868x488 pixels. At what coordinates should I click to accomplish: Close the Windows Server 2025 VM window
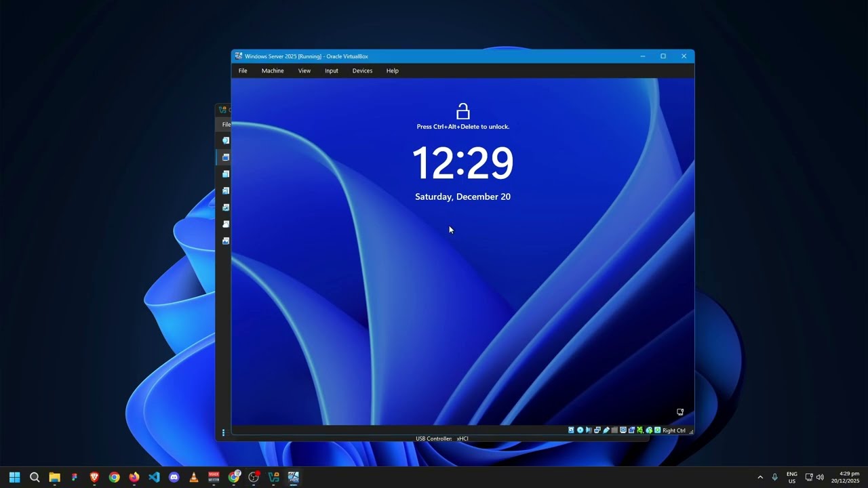click(x=684, y=56)
